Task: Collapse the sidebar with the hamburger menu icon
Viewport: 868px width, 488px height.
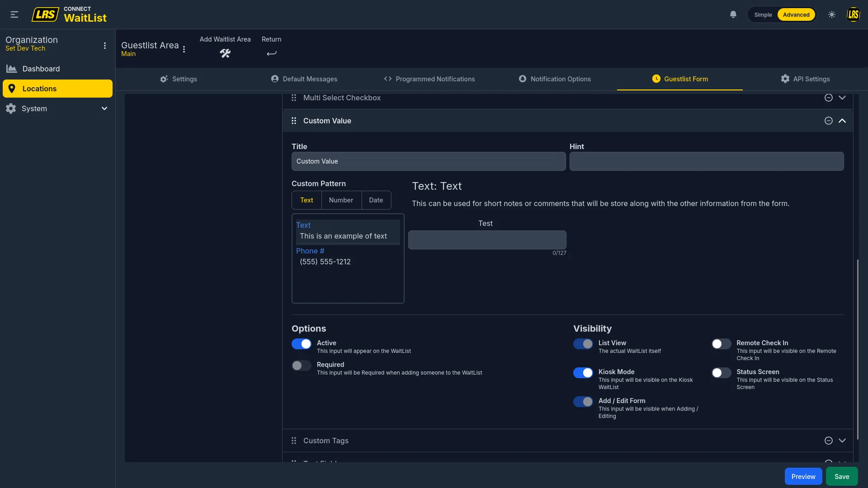Action: click(x=14, y=14)
